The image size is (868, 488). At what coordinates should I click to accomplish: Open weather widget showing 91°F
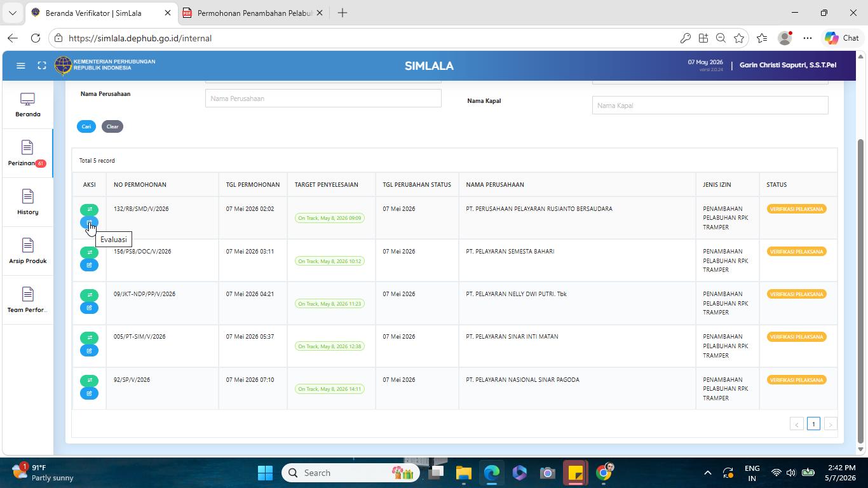pos(43,473)
